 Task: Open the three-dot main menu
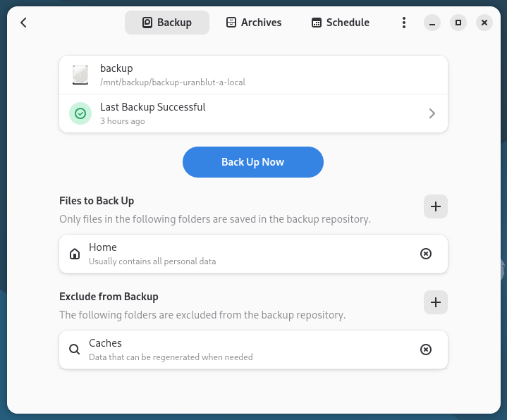pyautogui.click(x=403, y=23)
